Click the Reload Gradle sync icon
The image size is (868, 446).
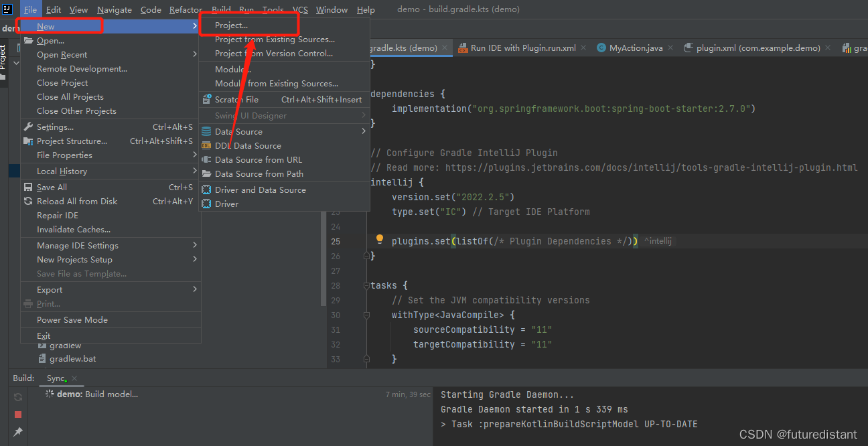pyautogui.click(x=18, y=397)
